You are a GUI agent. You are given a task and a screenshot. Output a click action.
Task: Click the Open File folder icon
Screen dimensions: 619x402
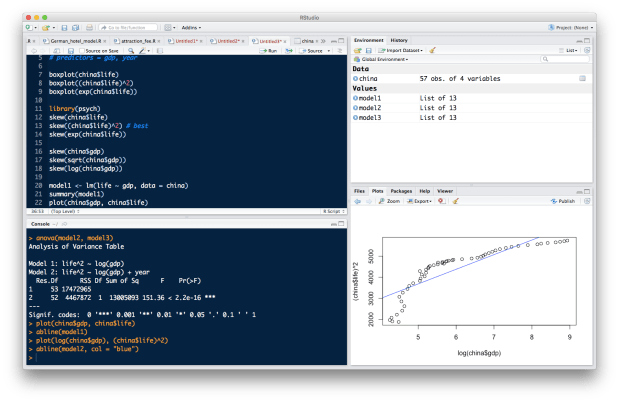pos(45,28)
